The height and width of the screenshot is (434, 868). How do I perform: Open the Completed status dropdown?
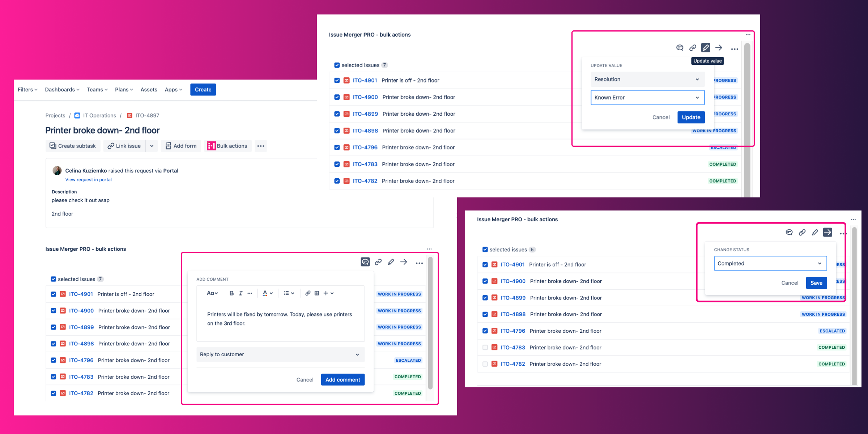[770, 263]
